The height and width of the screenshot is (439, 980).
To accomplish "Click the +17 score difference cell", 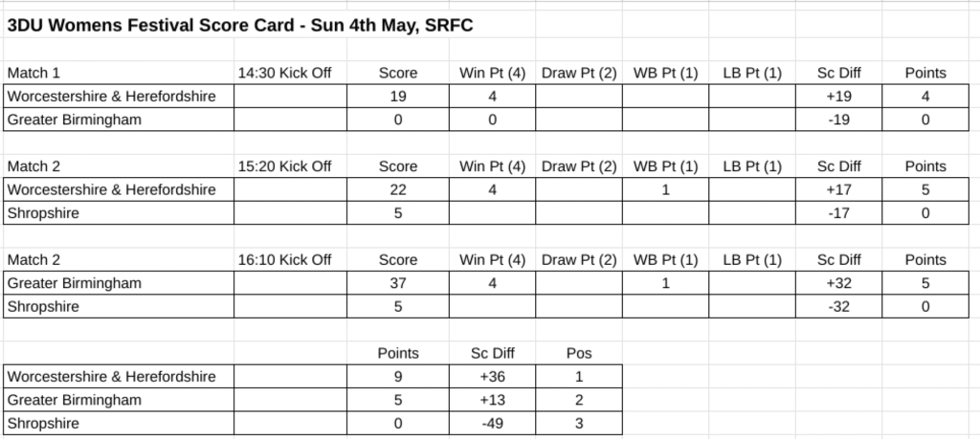I will [x=838, y=189].
